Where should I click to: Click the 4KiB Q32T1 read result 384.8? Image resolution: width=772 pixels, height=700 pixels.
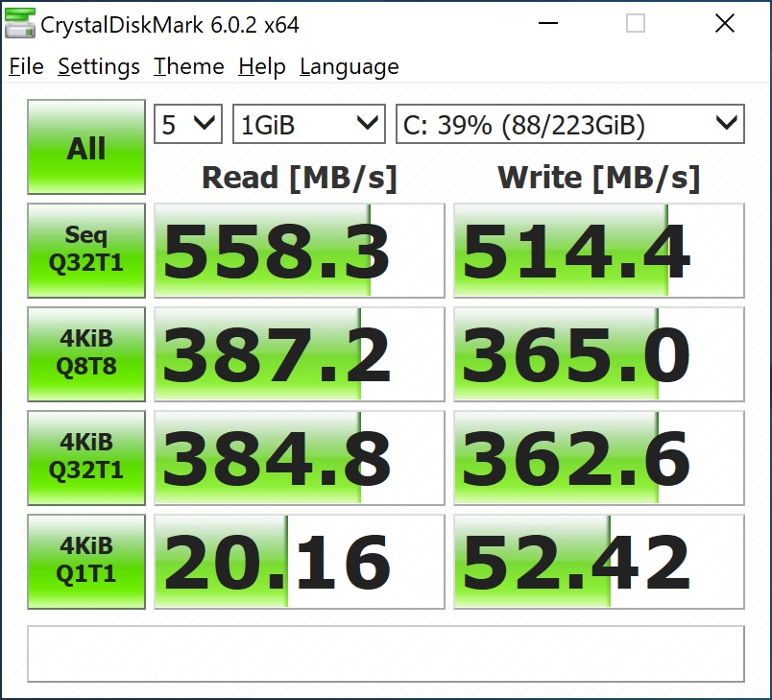click(300, 458)
